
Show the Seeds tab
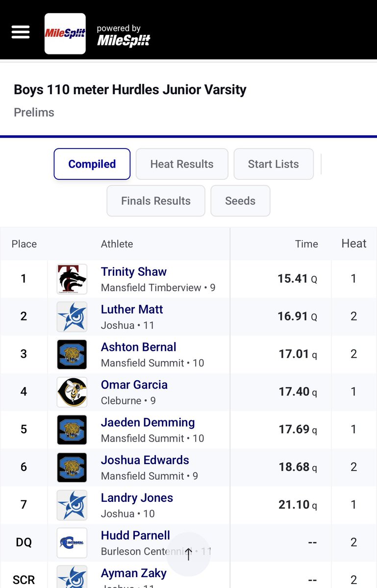[x=240, y=201]
